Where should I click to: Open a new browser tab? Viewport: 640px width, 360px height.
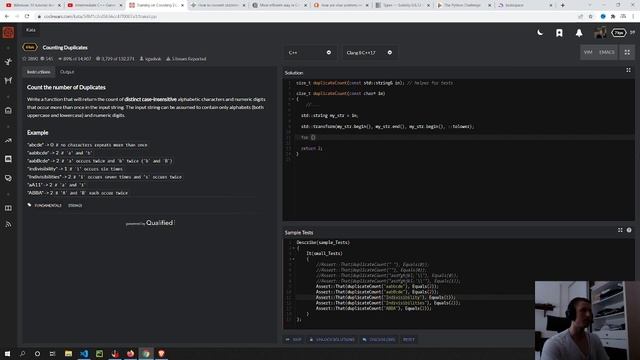[562, 5]
